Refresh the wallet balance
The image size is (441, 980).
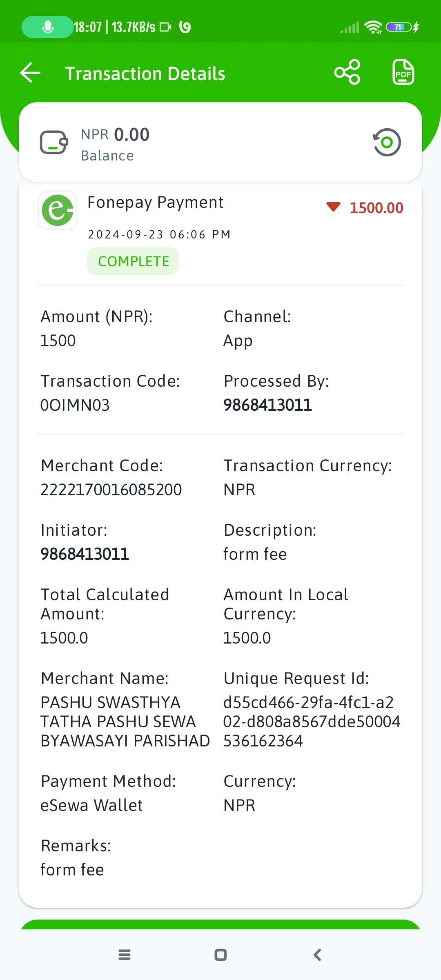(x=387, y=142)
